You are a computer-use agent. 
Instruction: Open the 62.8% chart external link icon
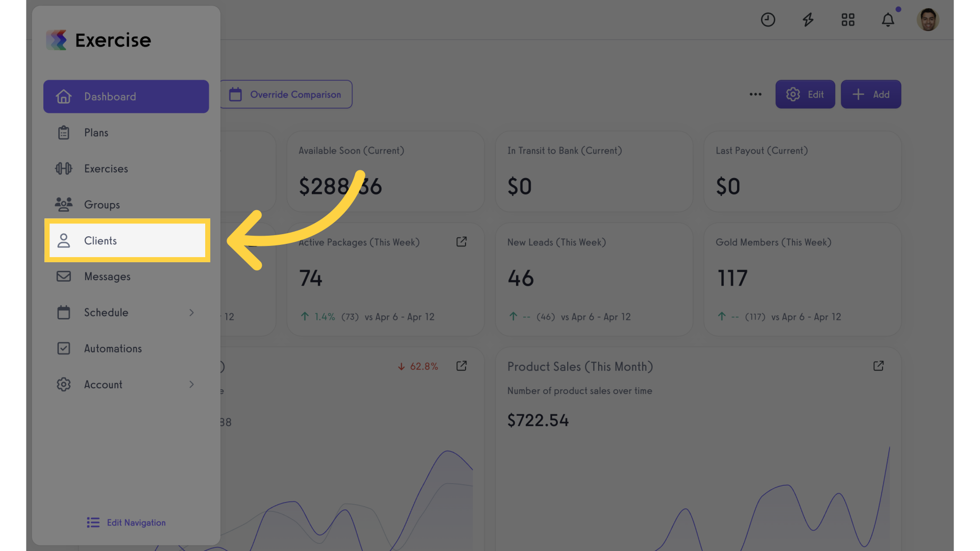461,366
